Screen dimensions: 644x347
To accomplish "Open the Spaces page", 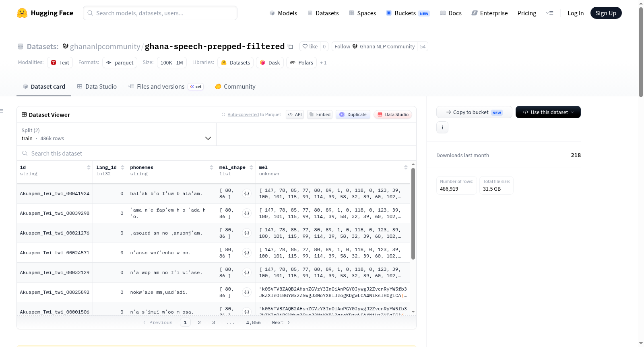I will tap(362, 13).
